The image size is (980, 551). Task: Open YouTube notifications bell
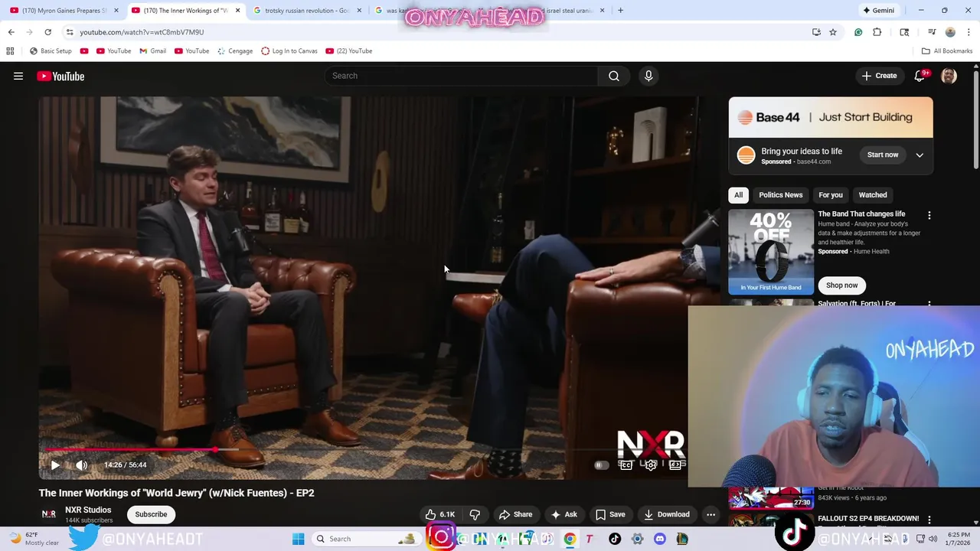(920, 76)
